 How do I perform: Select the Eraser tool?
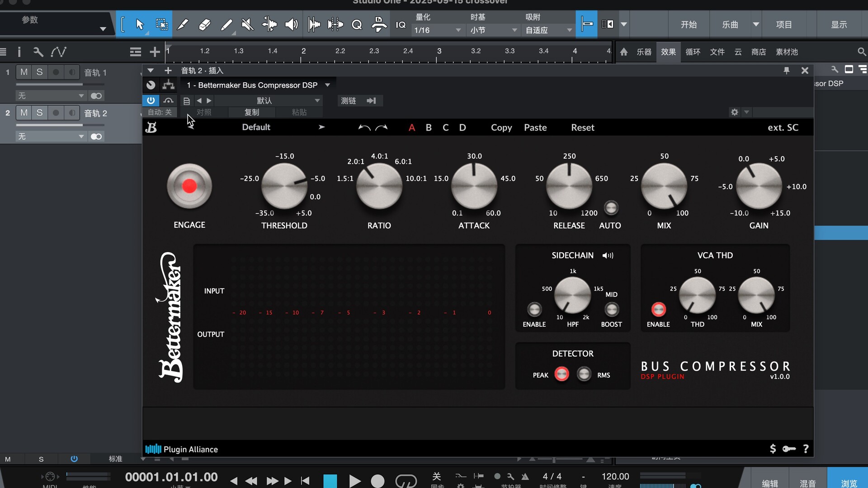(x=205, y=24)
